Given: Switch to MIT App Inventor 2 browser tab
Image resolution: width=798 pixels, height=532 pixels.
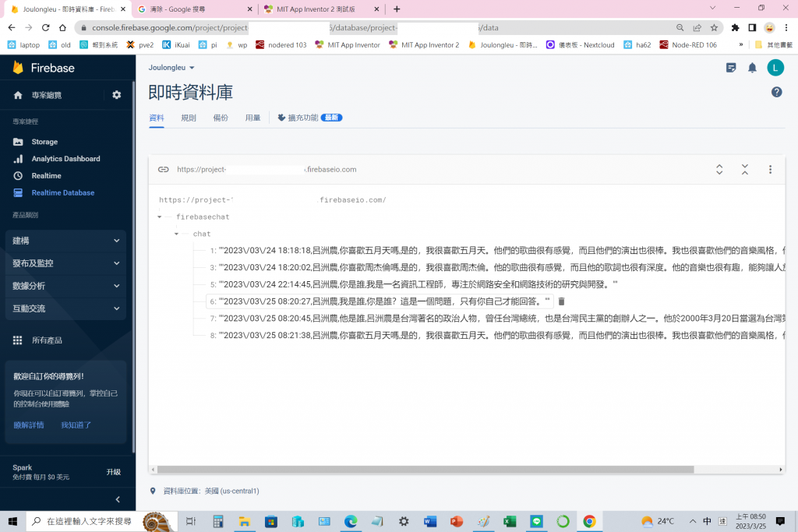Looking at the screenshot, I should [x=321, y=9].
